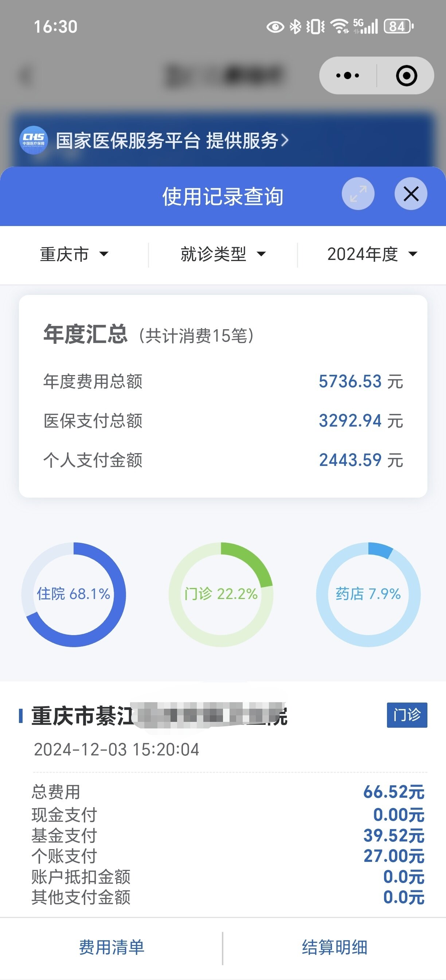Open the 重庆市 city dropdown

pyautogui.click(x=74, y=254)
